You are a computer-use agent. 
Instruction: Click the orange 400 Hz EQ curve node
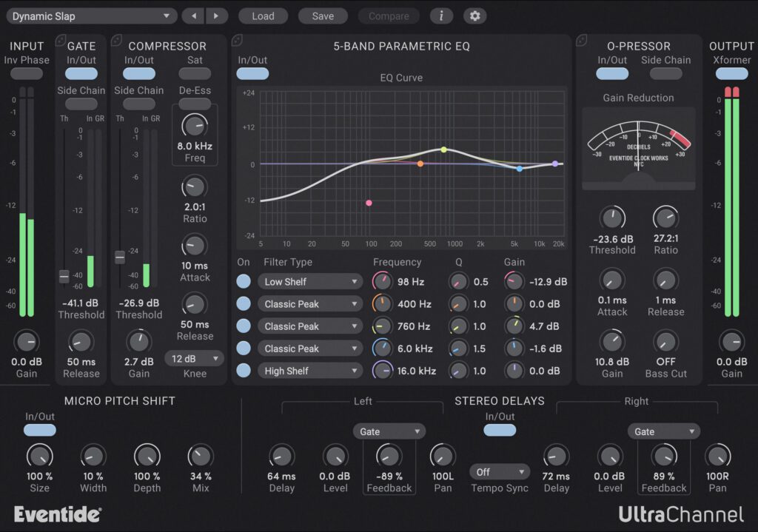coord(420,164)
